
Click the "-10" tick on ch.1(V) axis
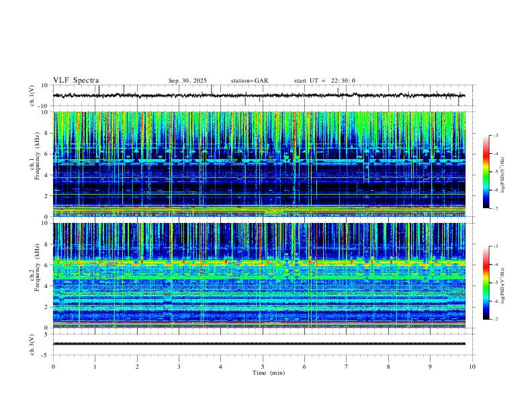44,106
